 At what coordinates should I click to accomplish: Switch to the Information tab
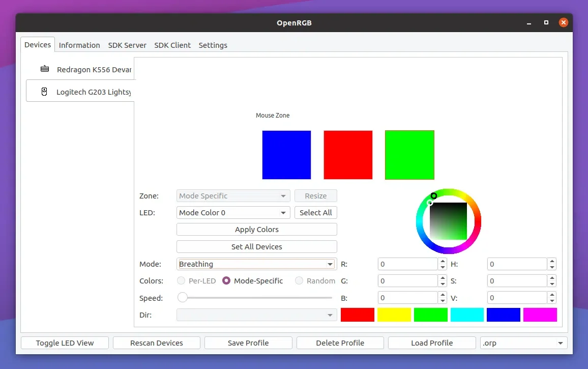[79, 45]
